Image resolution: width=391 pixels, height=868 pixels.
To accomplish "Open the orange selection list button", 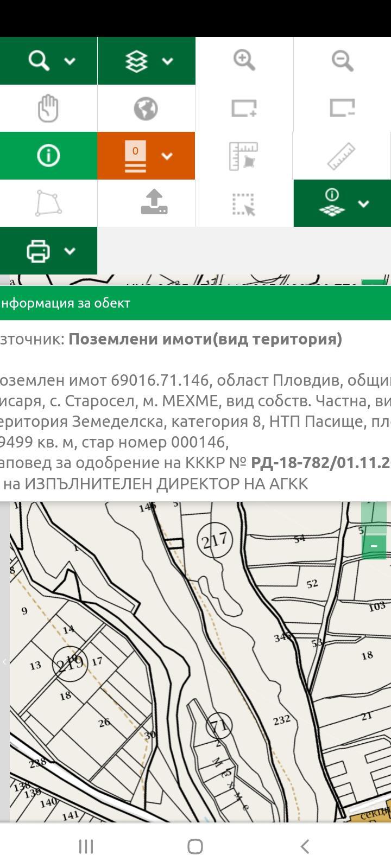I will 135,156.
